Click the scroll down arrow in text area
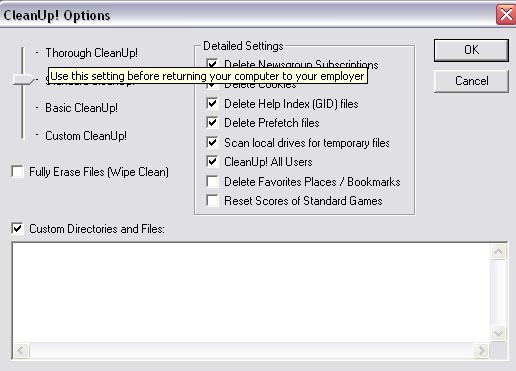This screenshot has width=516, height=371. coord(499,333)
